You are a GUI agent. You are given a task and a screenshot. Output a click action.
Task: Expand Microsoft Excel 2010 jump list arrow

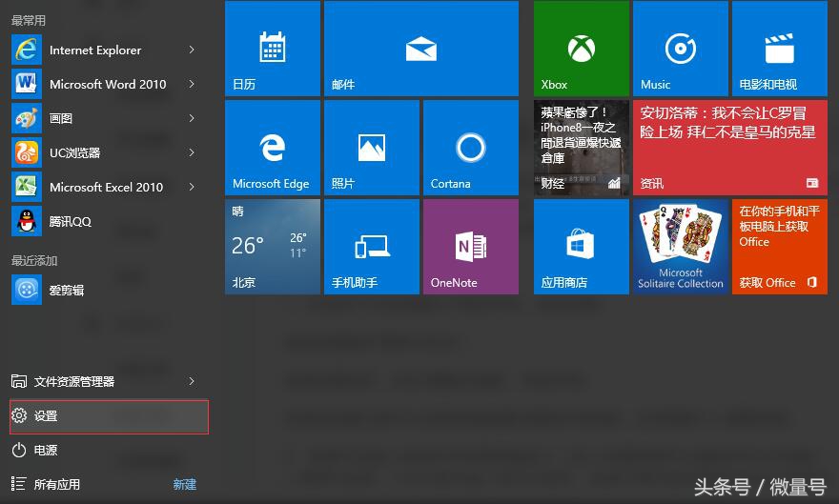[x=192, y=187]
